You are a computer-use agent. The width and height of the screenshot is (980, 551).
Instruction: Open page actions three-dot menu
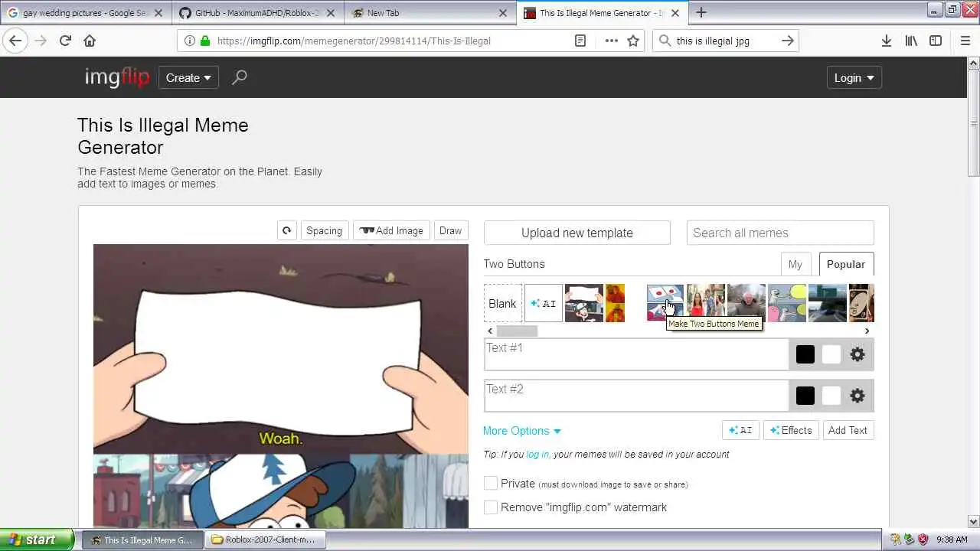point(611,41)
